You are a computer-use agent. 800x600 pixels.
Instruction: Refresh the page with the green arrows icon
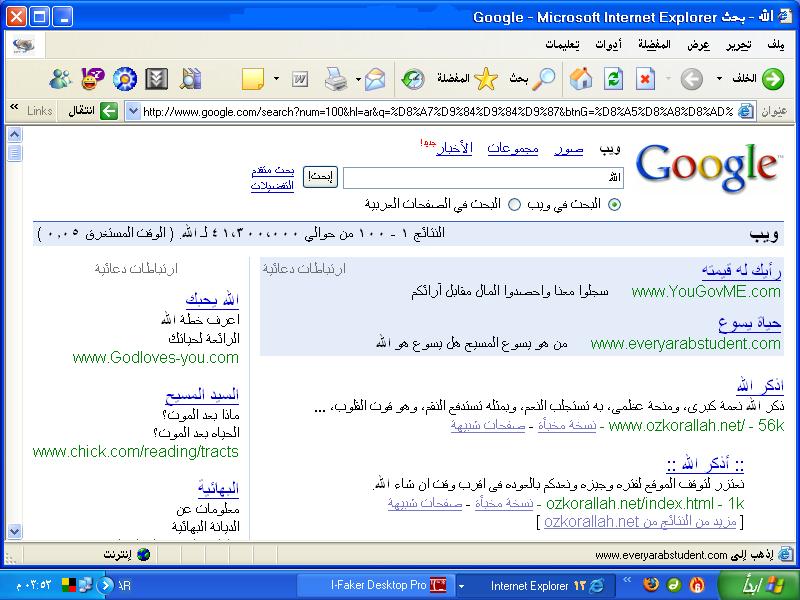613,79
